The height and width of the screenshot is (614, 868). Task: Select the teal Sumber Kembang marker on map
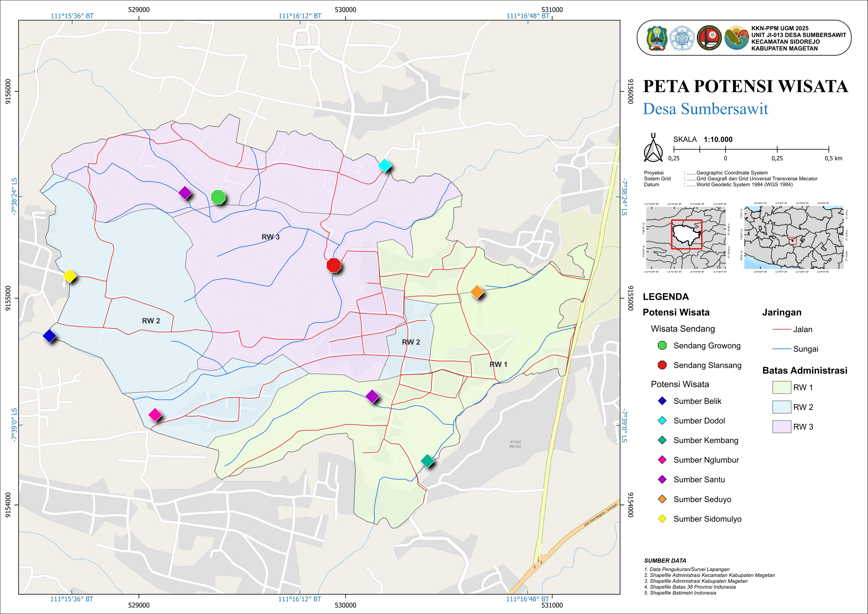(427, 461)
